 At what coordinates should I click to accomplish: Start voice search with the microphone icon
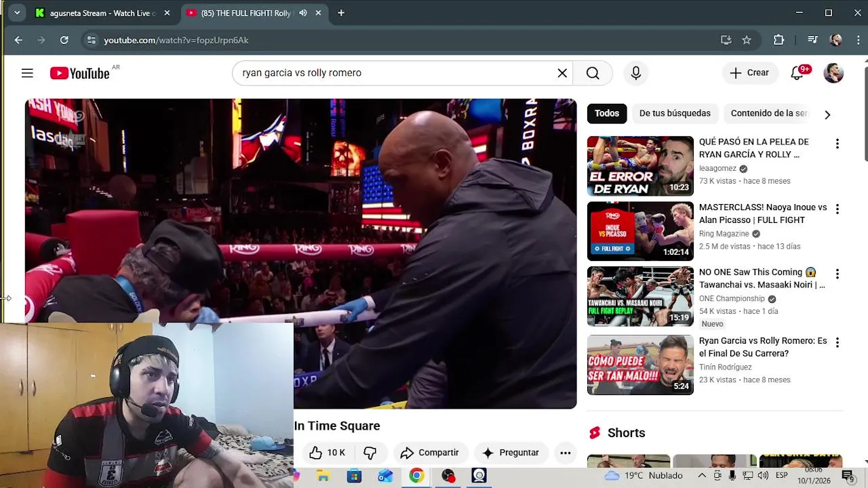pyautogui.click(x=636, y=73)
